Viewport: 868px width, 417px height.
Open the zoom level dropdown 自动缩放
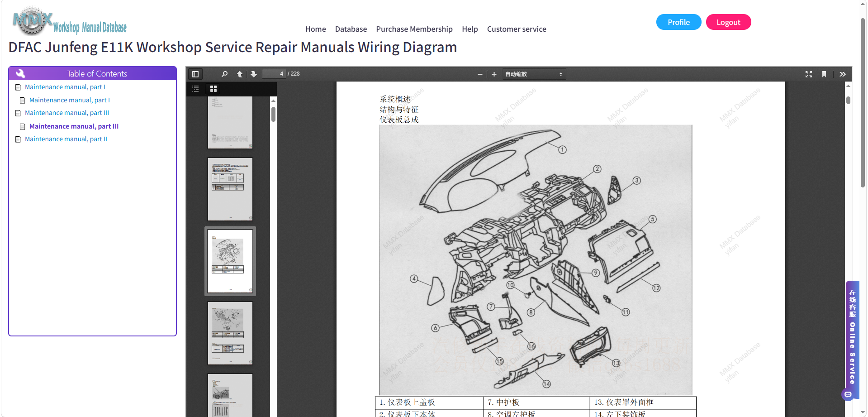coord(534,74)
